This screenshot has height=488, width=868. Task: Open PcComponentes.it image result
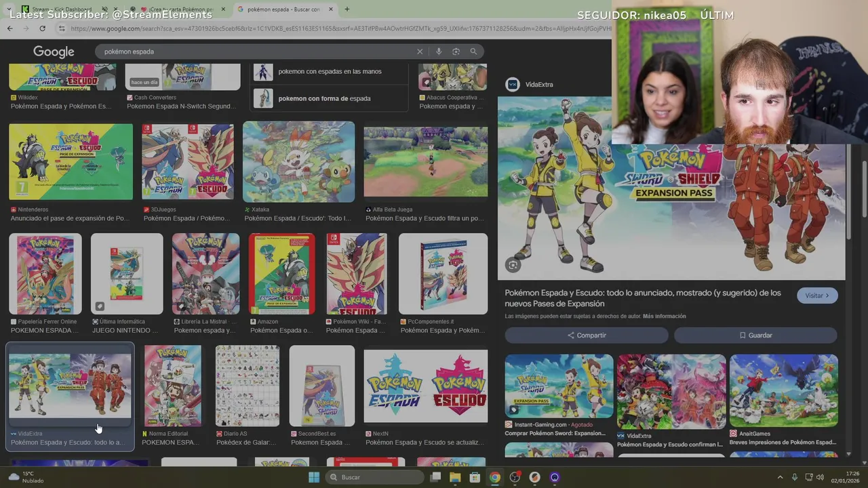click(443, 274)
